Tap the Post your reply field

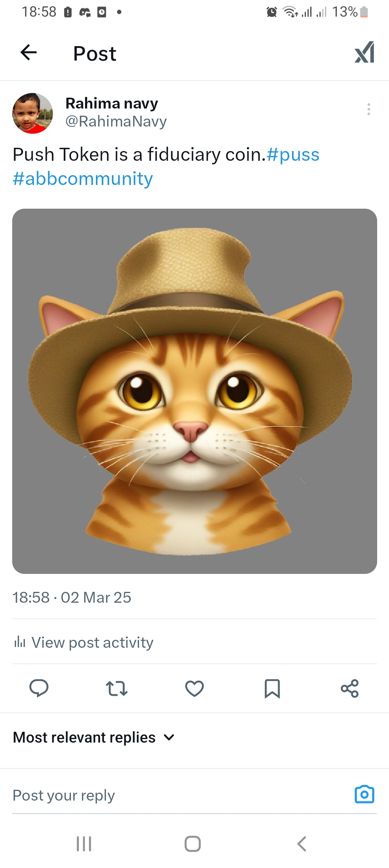click(x=180, y=795)
